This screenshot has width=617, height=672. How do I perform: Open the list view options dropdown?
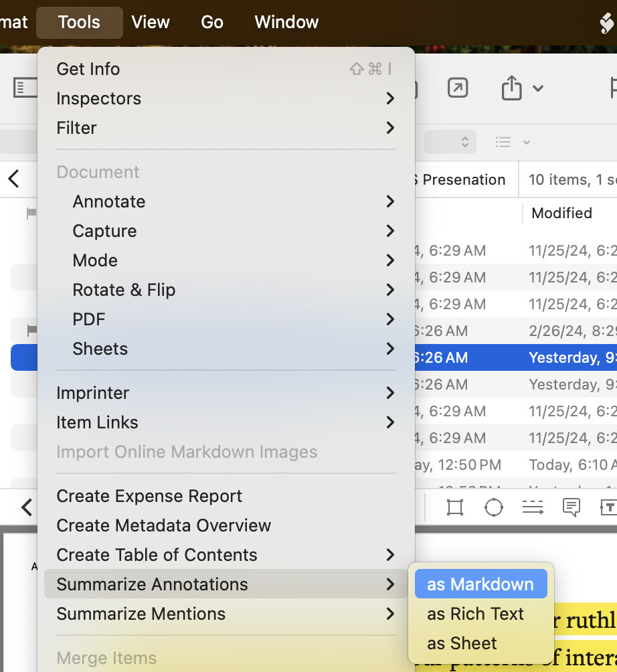coord(513,142)
